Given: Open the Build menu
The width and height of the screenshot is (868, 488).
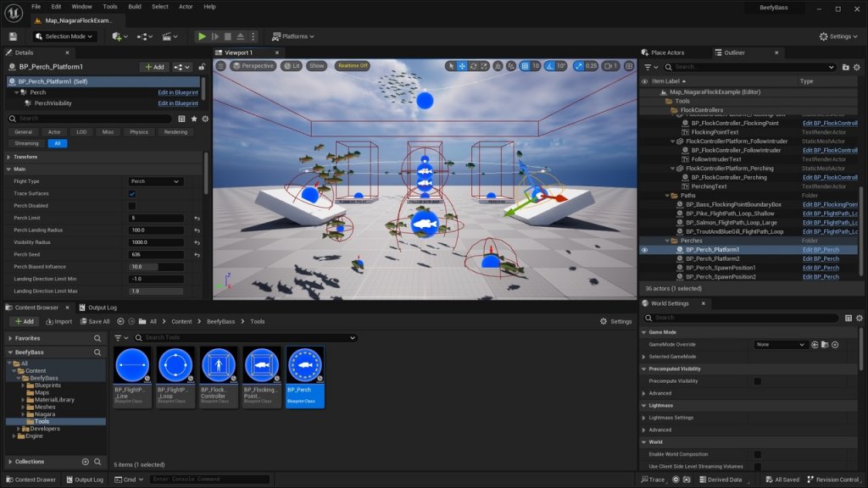Looking at the screenshot, I should (x=135, y=7).
